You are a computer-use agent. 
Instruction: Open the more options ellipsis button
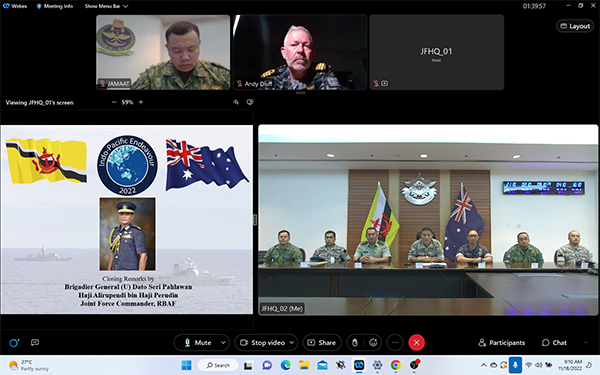pyautogui.click(x=395, y=342)
